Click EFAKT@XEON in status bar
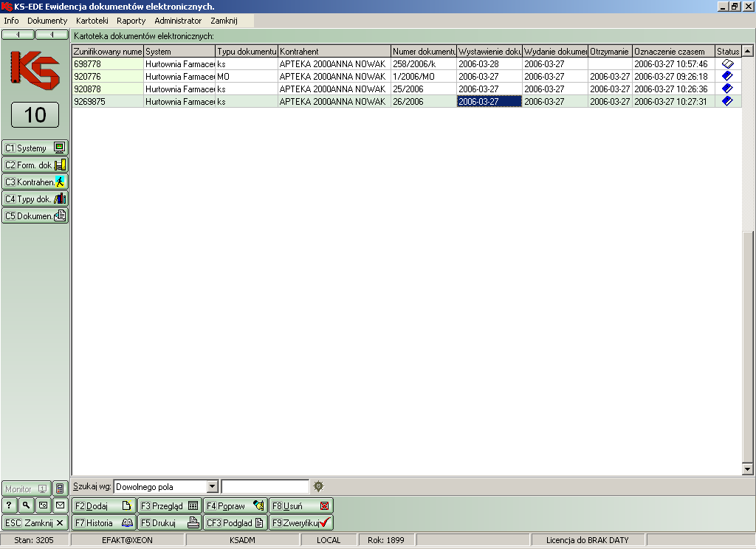The height and width of the screenshot is (549, 756). coord(127,540)
